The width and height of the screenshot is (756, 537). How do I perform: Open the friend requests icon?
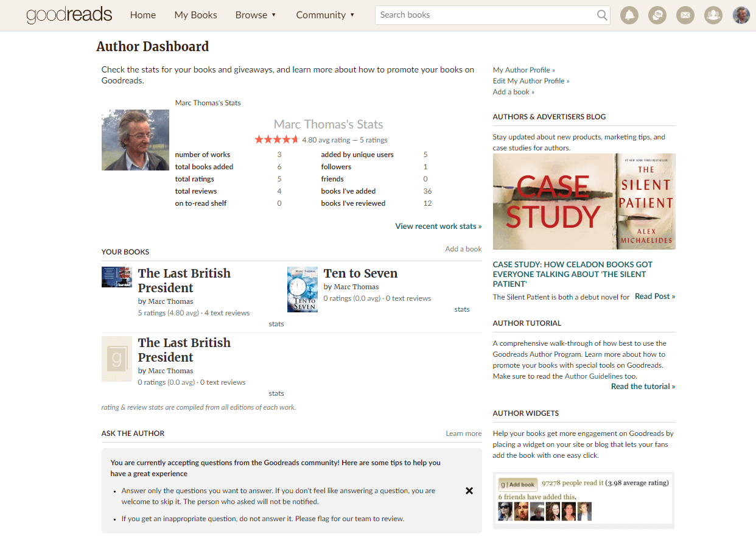click(x=713, y=15)
